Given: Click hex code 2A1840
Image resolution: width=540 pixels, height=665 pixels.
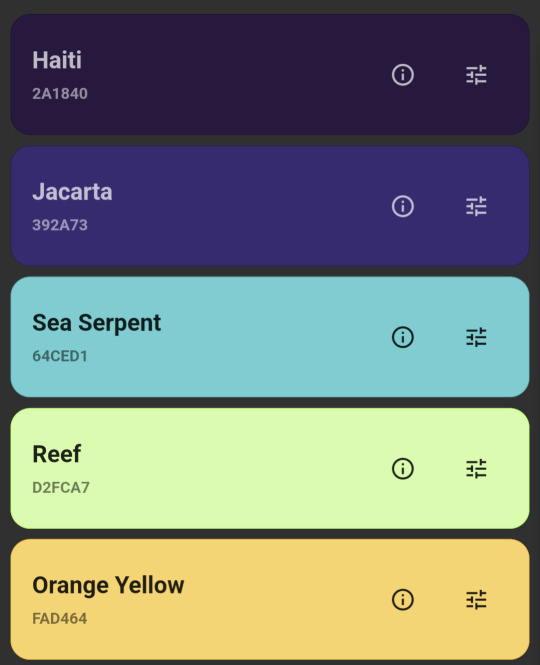Looking at the screenshot, I should coord(60,94).
